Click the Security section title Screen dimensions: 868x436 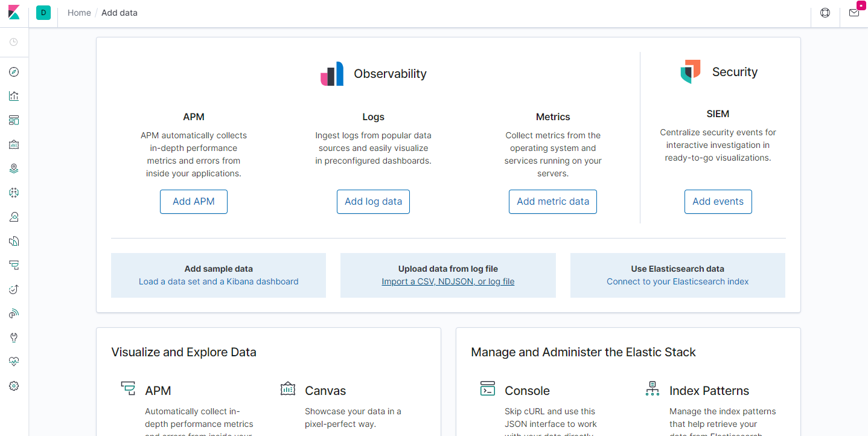coord(735,72)
